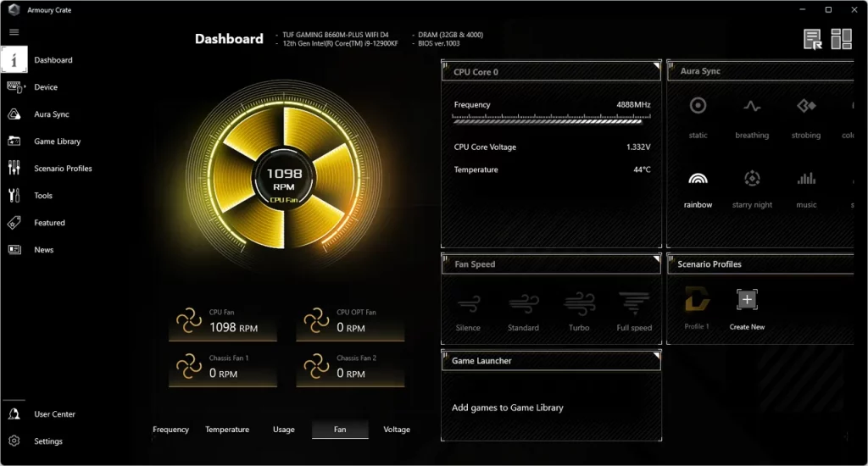This screenshot has height=466, width=868.
Task: Expand the CPU Core 0 panel corner
Action: coord(656,66)
